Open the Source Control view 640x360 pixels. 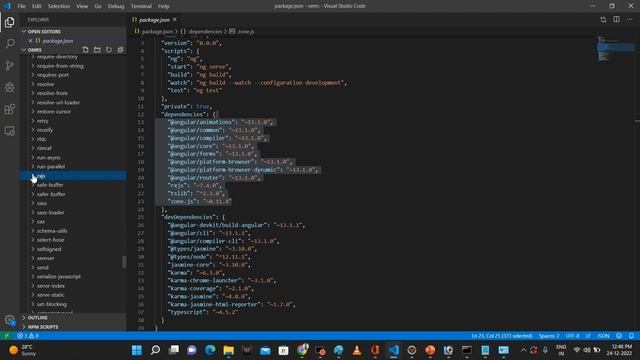point(9,65)
